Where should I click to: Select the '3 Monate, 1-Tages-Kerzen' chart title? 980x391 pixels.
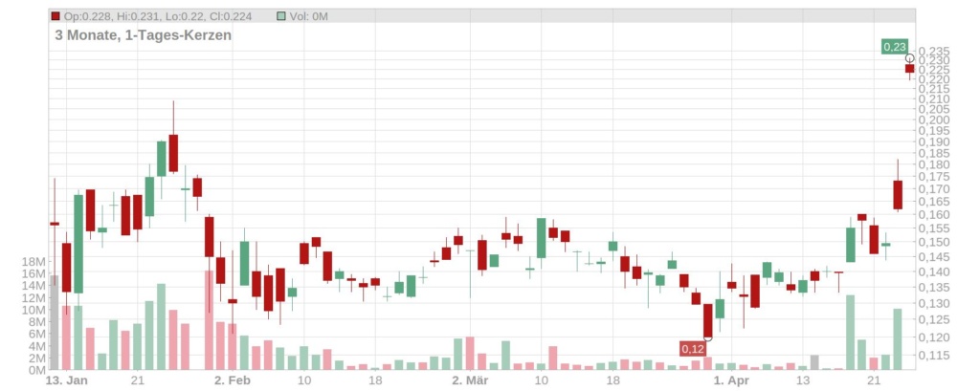tap(143, 34)
